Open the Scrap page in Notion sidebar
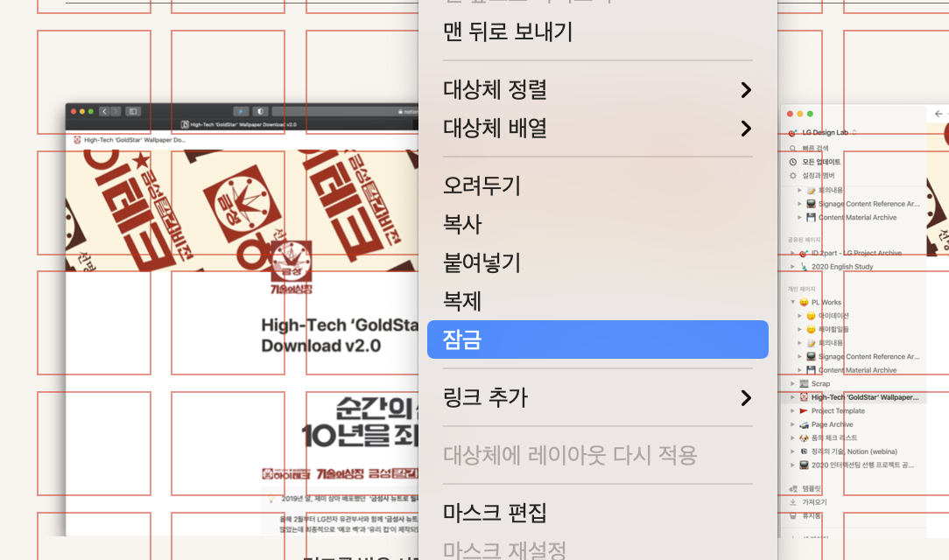Screen dimensions: 949x560 pyautogui.click(x=820, y=384)
